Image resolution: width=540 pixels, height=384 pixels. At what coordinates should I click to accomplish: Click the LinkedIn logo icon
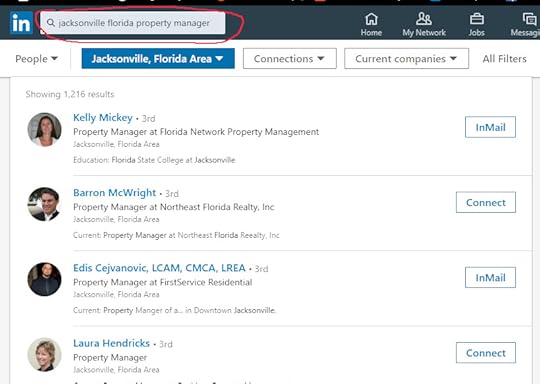click(21, 23)
